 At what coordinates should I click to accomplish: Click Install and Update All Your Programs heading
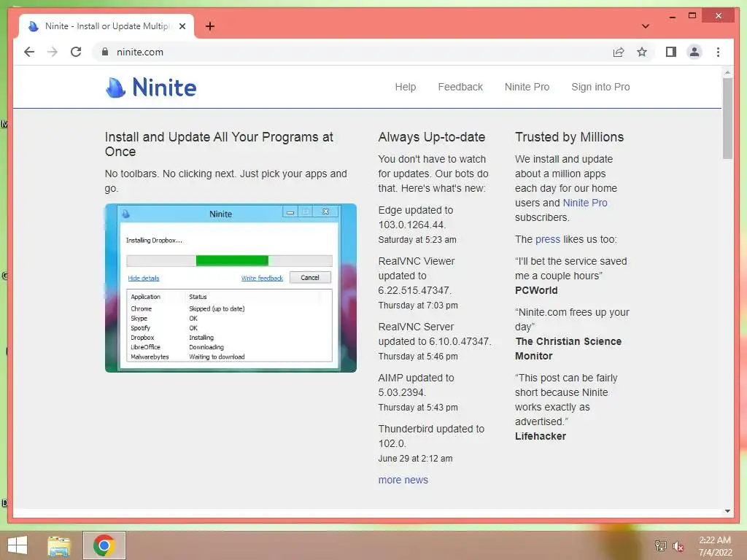click(x=219, y=144)
